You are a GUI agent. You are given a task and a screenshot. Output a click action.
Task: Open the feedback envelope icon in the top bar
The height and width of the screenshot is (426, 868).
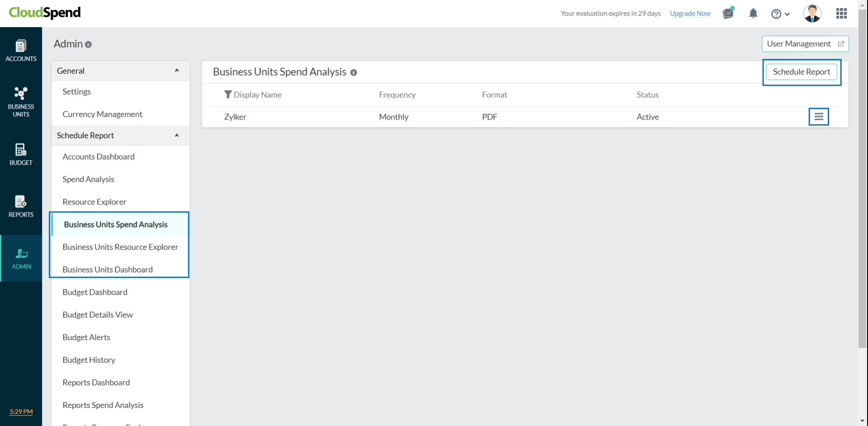click(x=728, y=14)
